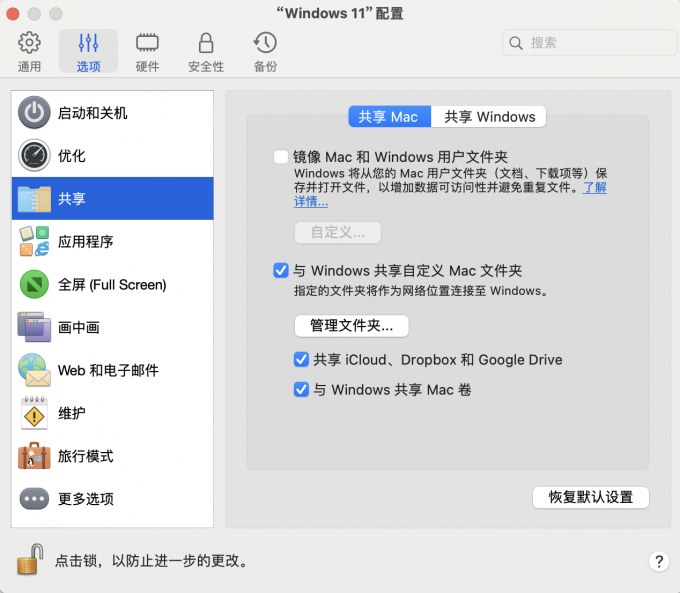Click the gold lock to prevent changes

[x=30, y=560]
